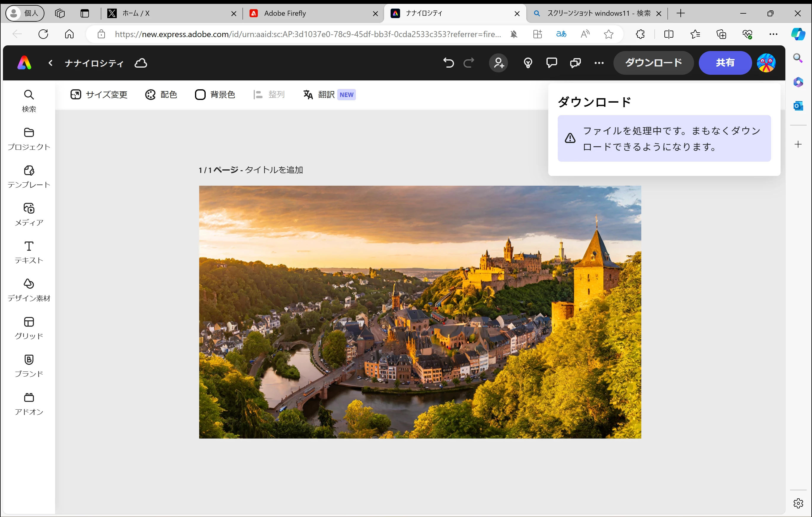Open the Media (メディア) sidebar panel

point(29,214)
